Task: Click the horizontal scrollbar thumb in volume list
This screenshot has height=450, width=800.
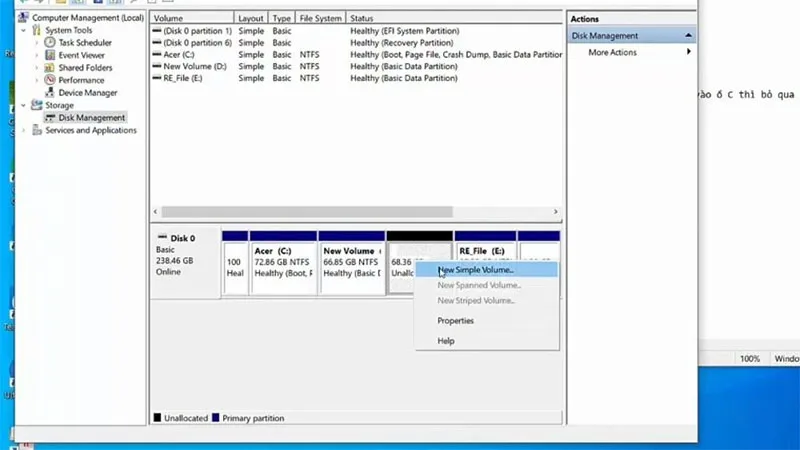Action: pos(307,211)
